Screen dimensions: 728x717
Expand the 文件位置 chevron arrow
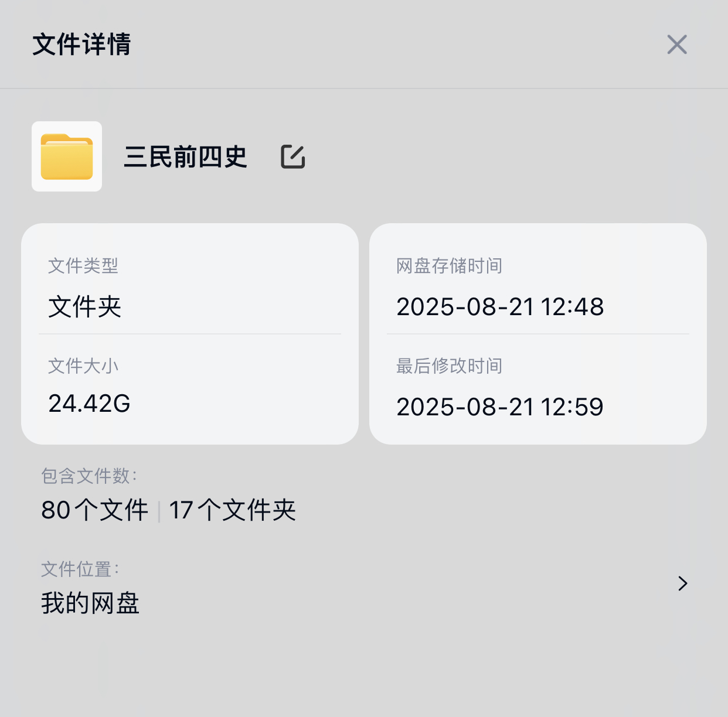682,583
